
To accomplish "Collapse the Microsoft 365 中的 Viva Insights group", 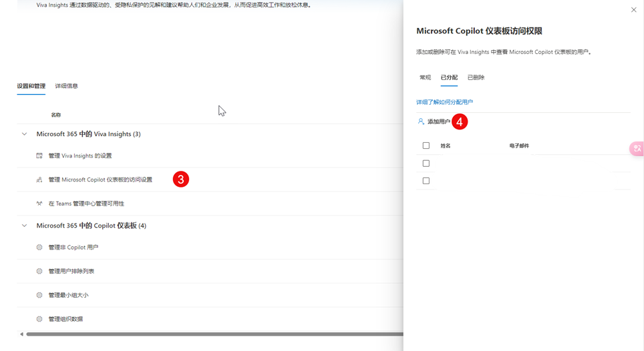I will 24,134.
